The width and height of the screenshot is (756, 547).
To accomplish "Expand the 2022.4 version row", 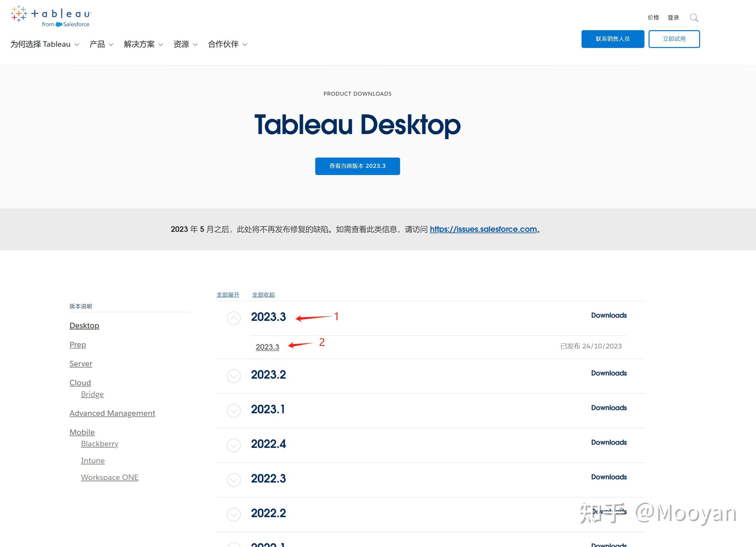I will [x=234, y=445].
